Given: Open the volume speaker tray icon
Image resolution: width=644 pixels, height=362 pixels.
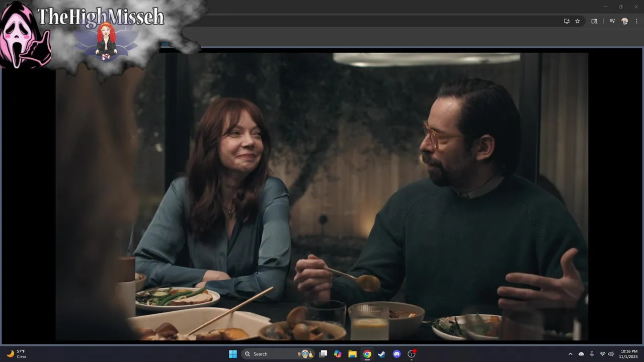Looking at the screenshot, I should (x=611, y=354).
